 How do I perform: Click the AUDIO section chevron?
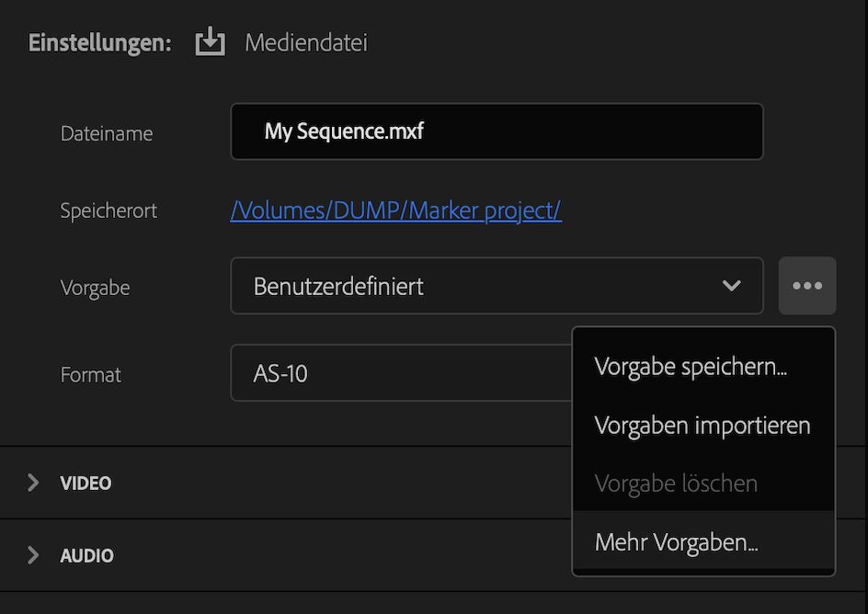tap(33, 555)
